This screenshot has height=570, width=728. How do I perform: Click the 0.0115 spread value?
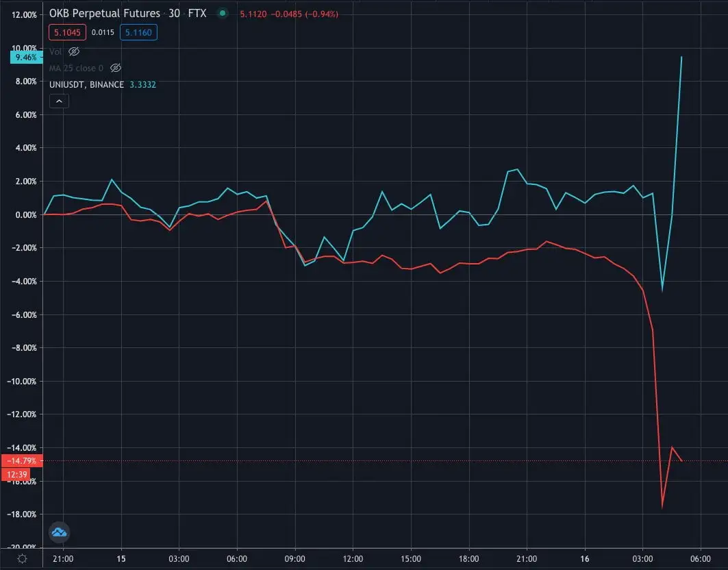(x=103, y=32)
